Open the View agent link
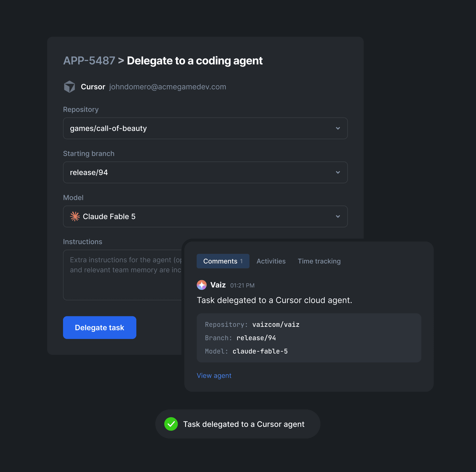This screenshot has width=476, height=472. click(214, 375)
